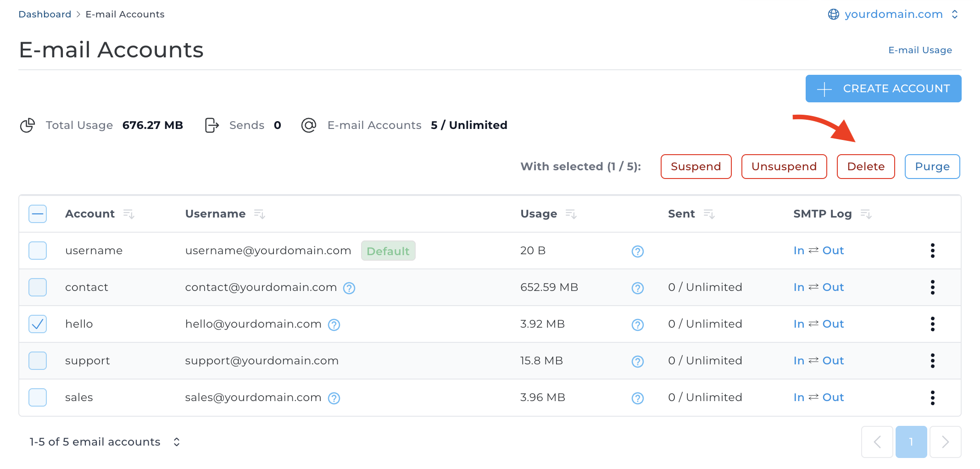Select the support account checkbox
Image resolution: width=980 pixels, height=469 pixels.
pos(38,361)
